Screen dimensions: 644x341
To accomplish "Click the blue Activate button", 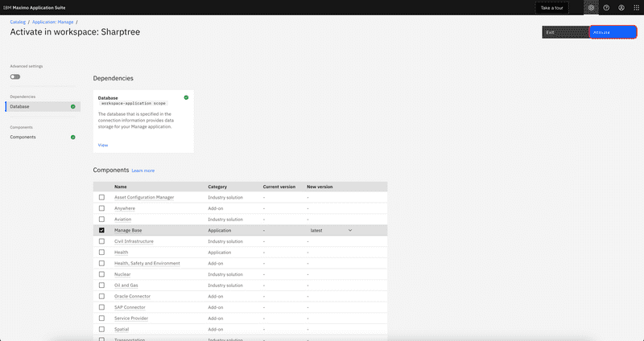I will (613, 32).
